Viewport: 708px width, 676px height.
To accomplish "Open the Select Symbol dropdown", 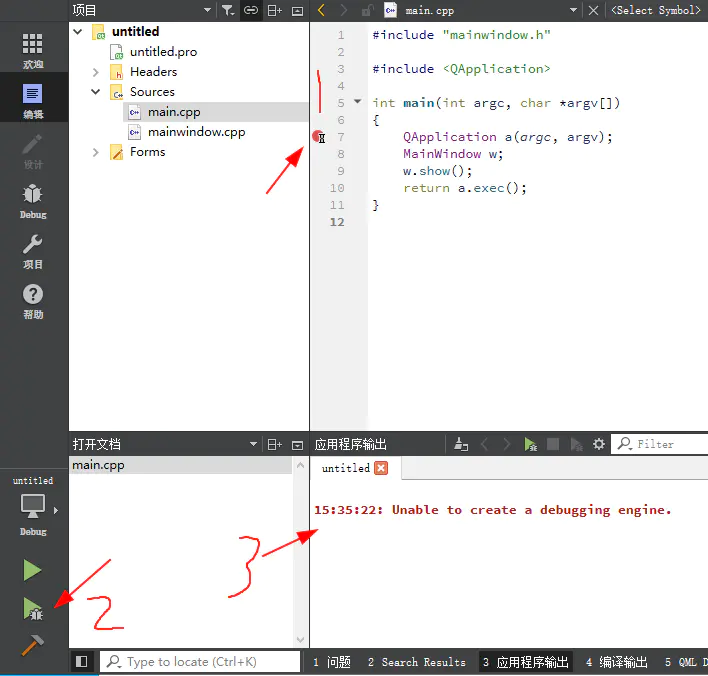I will pos(655,10).
